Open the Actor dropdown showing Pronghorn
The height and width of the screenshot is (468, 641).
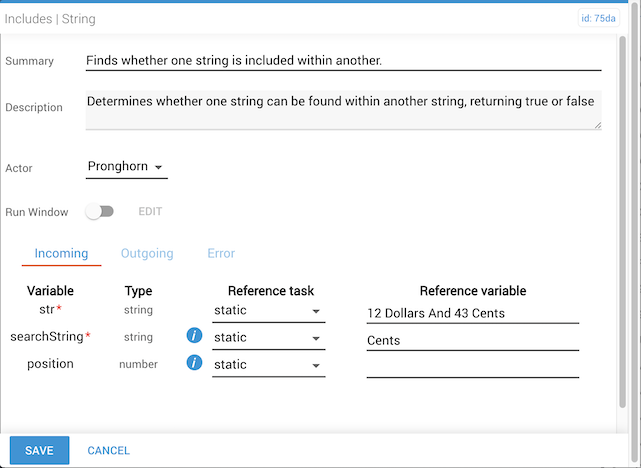click(127, 167)
